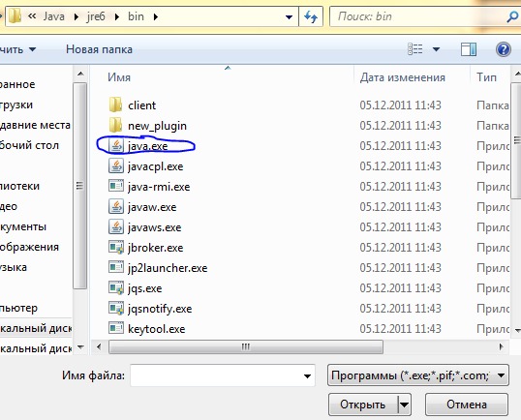This screenshot has width=521, height=420.
Task: Open file type filter Программы dropdown
Action: coord(418,375)
